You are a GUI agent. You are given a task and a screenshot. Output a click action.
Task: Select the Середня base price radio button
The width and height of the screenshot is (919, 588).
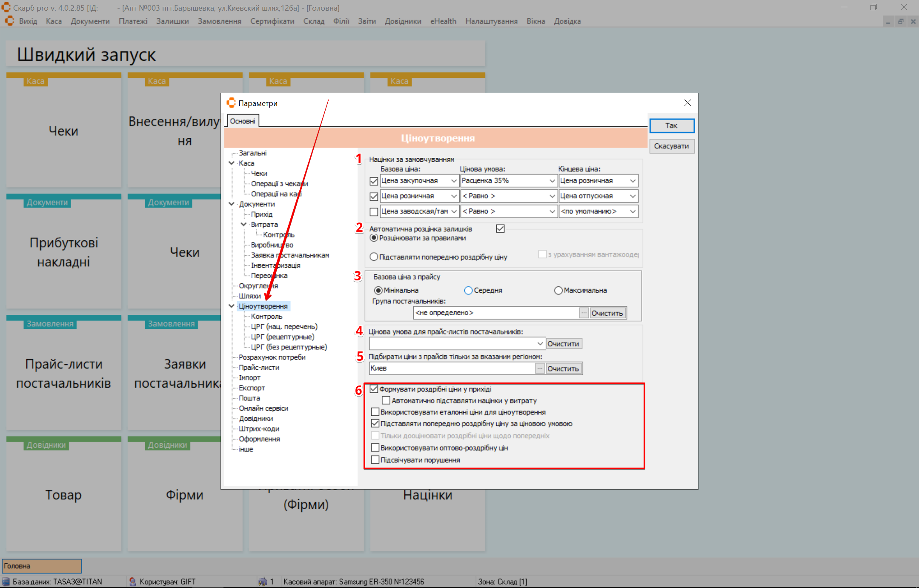[468, 291]
